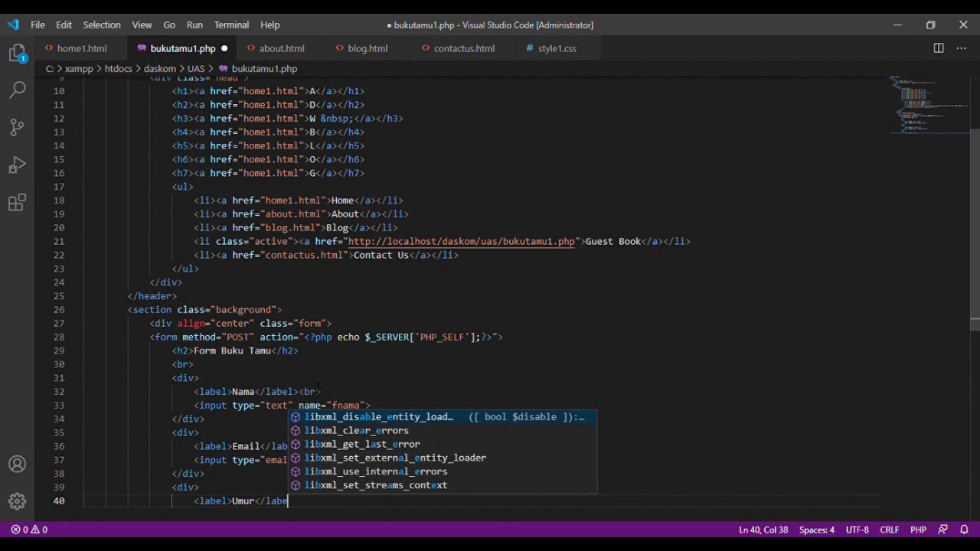Open the File menu
Viewport: 980px width, 551px height.
click(38, 24)
